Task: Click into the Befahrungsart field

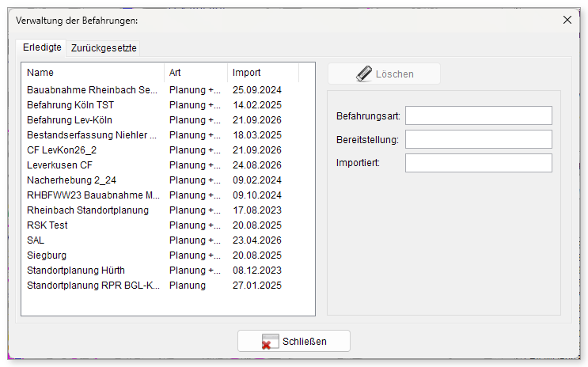Action: pos(479,115)
